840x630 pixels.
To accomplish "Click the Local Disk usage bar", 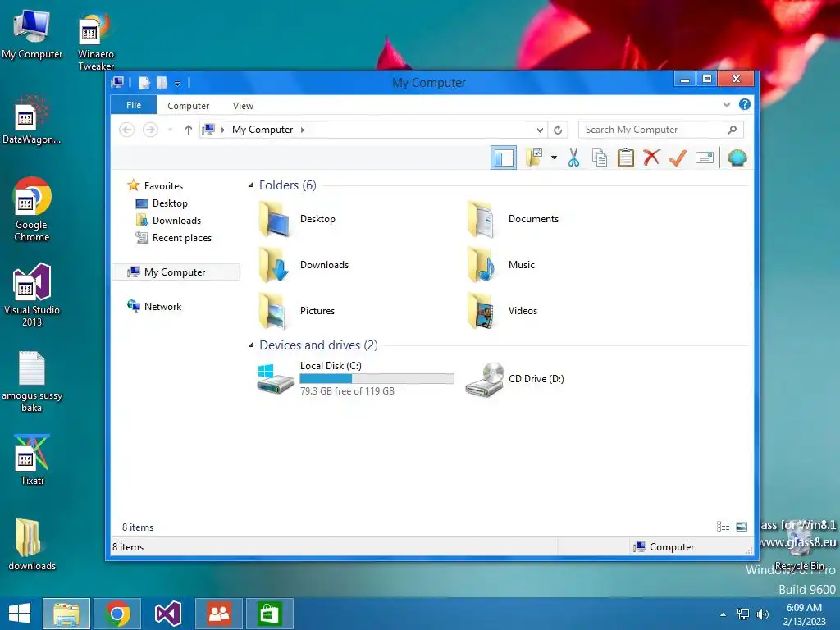I will point(377,379).
